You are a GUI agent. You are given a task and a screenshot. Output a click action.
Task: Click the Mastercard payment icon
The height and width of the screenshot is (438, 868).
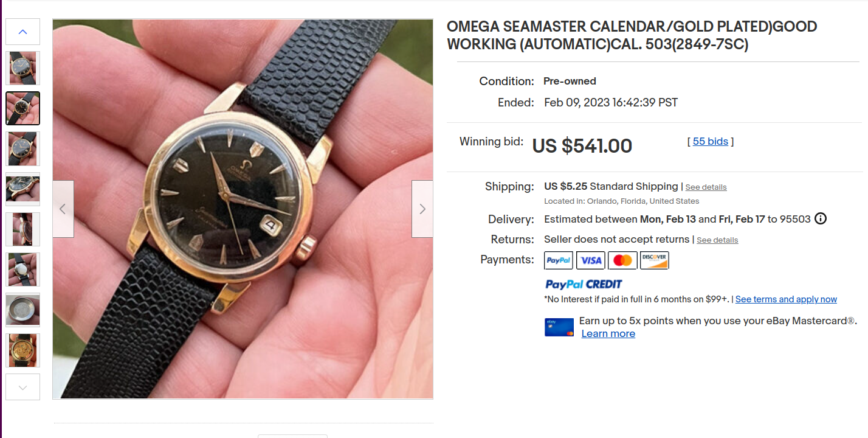coord(622,260)
